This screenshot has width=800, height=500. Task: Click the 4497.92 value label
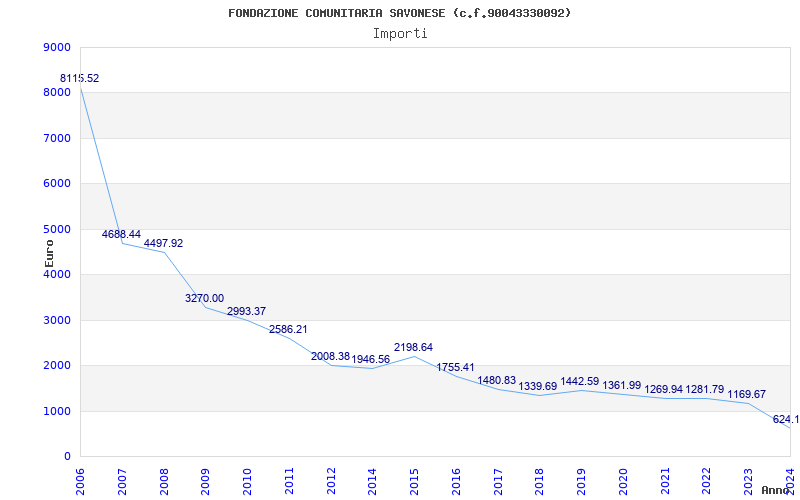click(x=163, y=243)
